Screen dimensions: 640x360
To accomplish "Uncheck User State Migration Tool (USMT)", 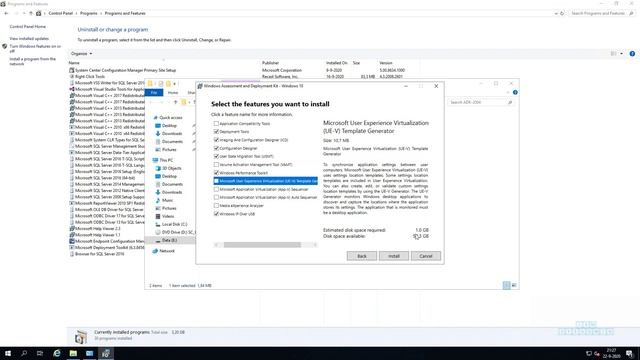I will (x=216, y=156).
